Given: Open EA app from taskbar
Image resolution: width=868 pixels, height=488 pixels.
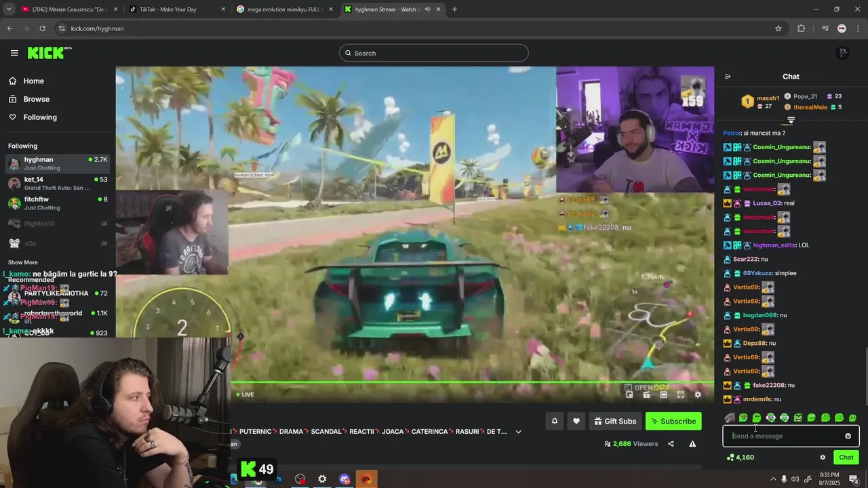Looking at the screenshot, I should click(x=366, y=479).
